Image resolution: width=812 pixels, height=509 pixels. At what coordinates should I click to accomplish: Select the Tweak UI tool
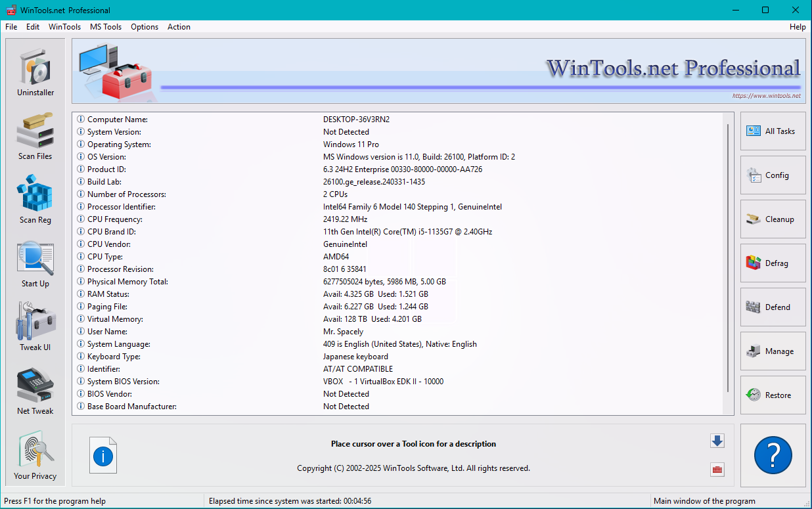pyautogui.click(x=35, y=326)
